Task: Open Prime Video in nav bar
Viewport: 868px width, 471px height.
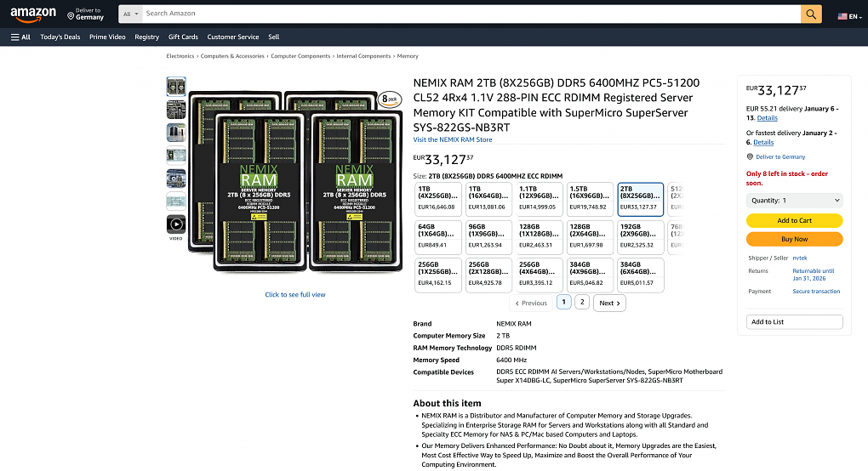Action: point(107,37)
